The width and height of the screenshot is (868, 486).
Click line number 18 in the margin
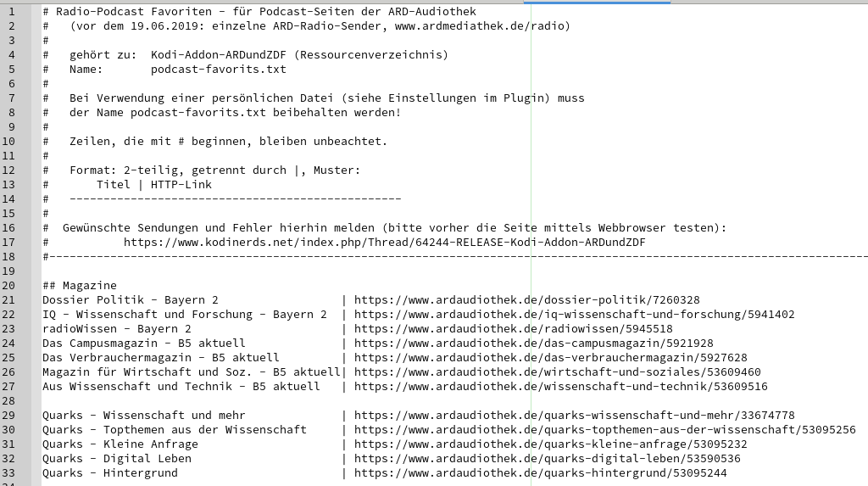pos(8,257)
